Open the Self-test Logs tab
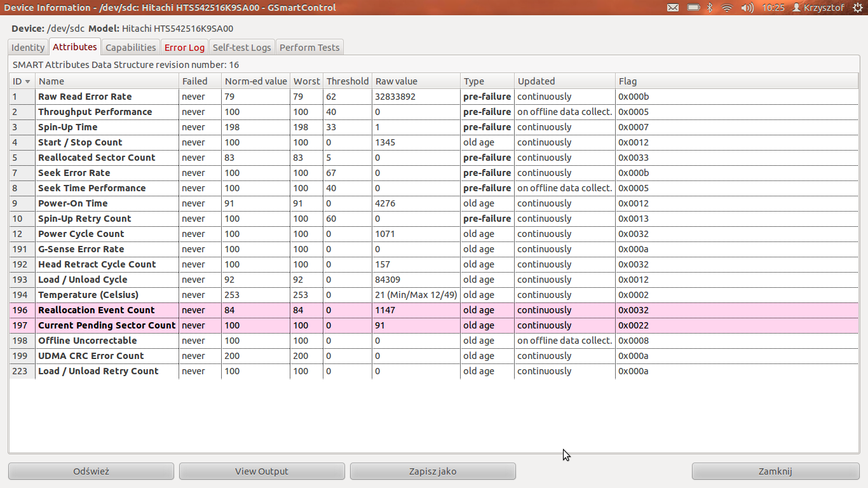 click(242, 47)
